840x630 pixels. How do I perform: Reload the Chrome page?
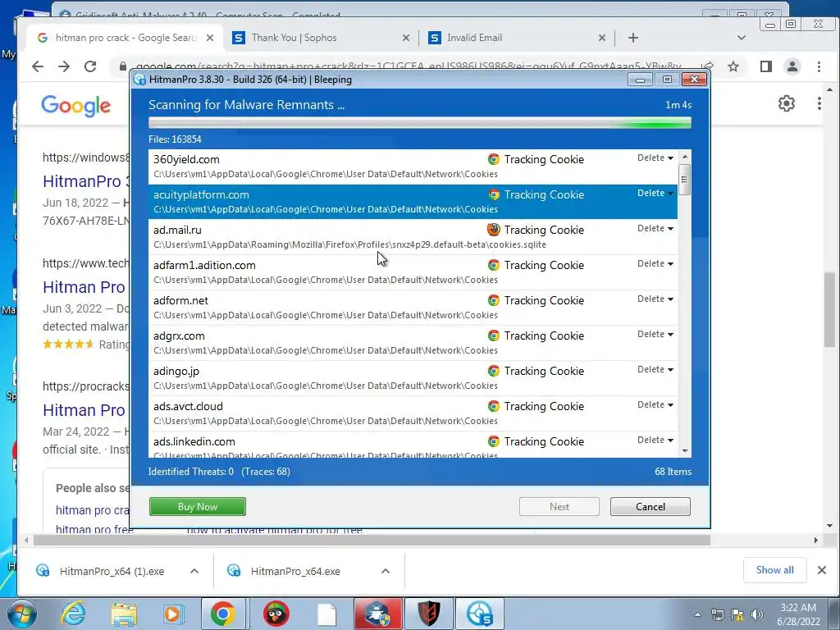pos(90,66)
